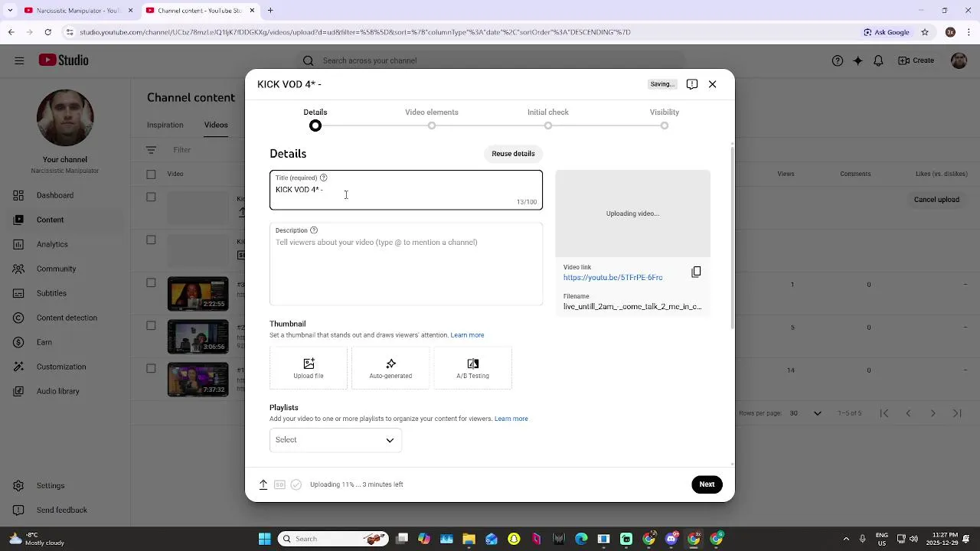980x551 pixels.
Task: Click the Title help question mark icon
Action: click(323, 178)
